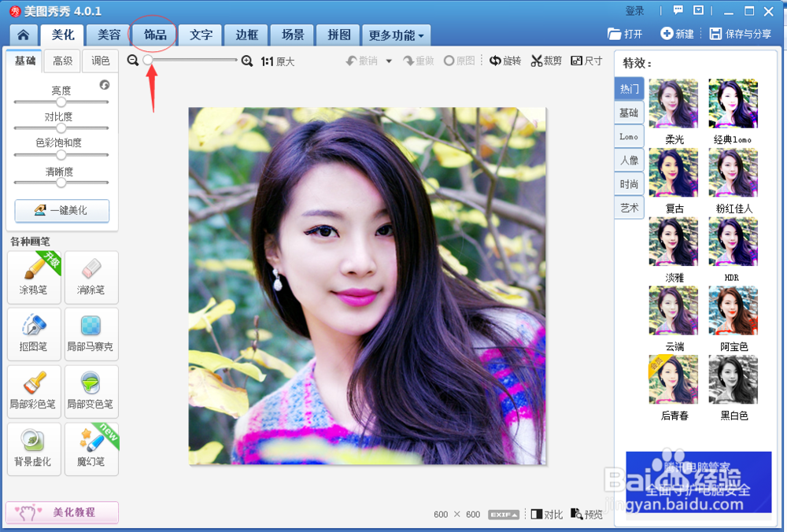
Task: Click the zoom out magnifier icon
Action: click(132, 61)
